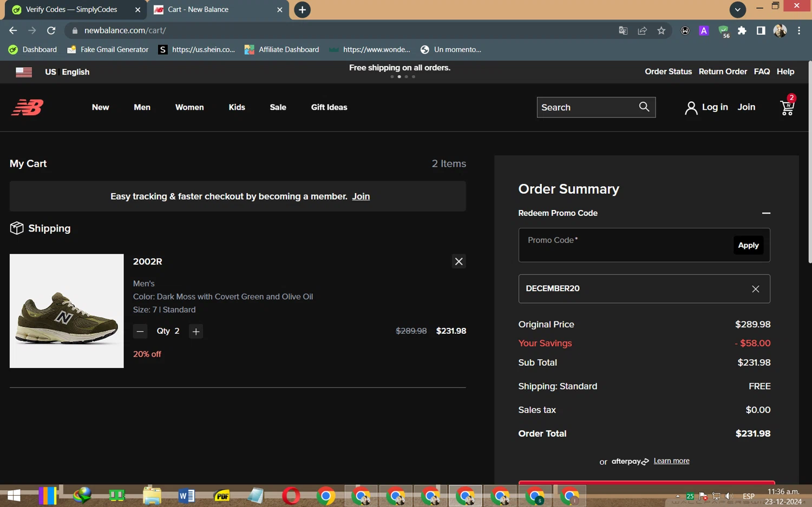Viewport: 812px width, 507px height.
Task: Bookmark this page with the star icon
Action: 661,31
